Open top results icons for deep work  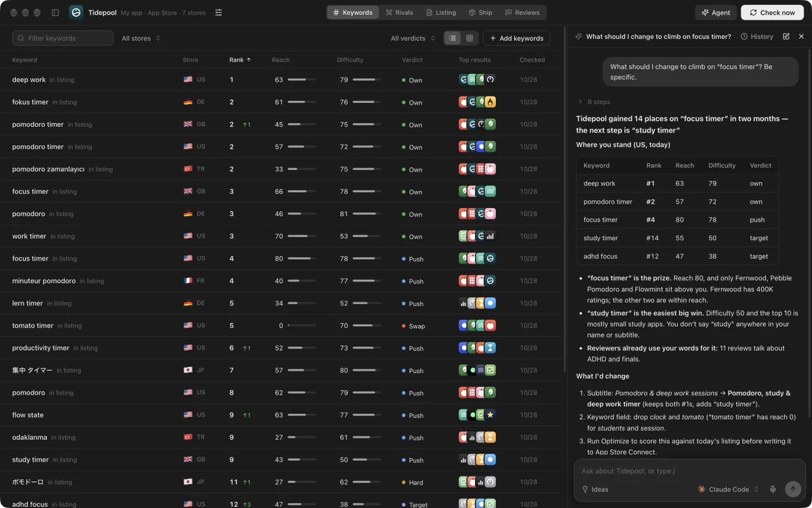coord(477,79)
